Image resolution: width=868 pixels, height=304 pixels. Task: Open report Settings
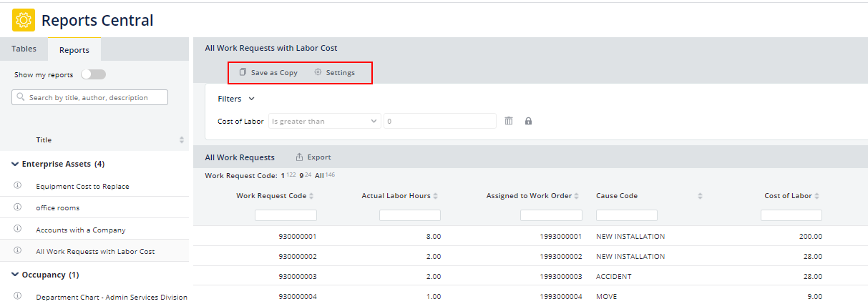pyautogui.click(x=334, y=72)
